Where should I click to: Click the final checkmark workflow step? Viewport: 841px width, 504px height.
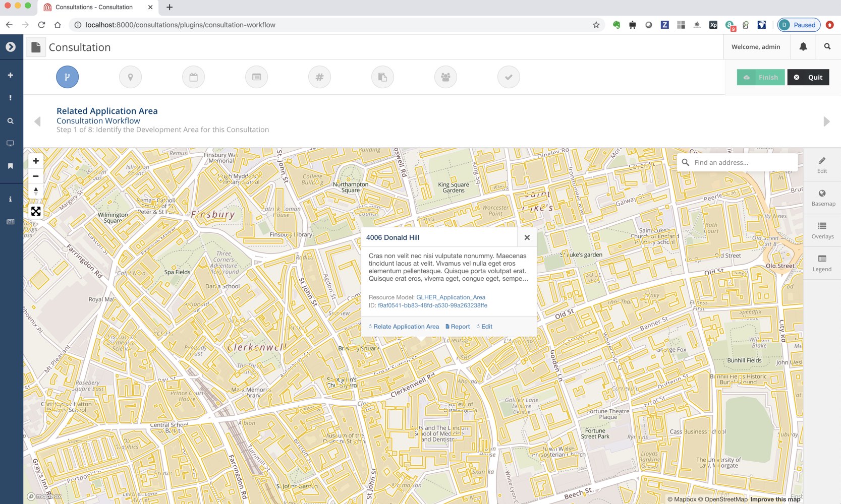[508, 77]
